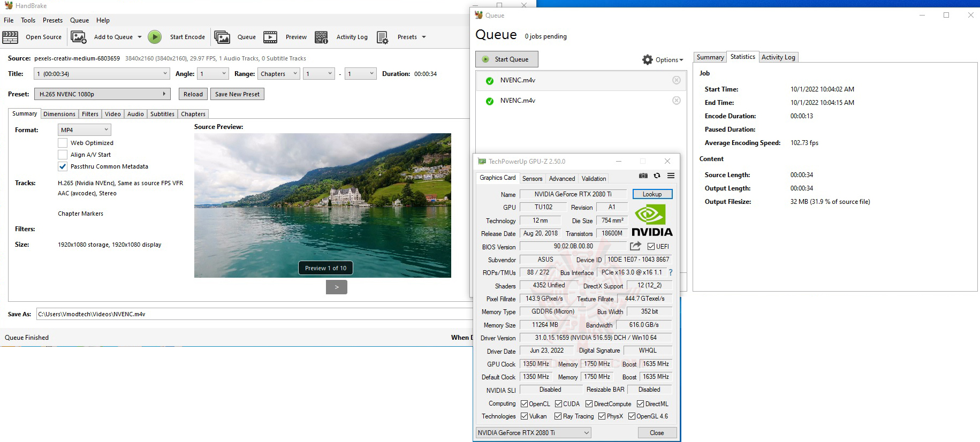
Task: Toggle the Vulkan checkbox
Action: [525, 416]
